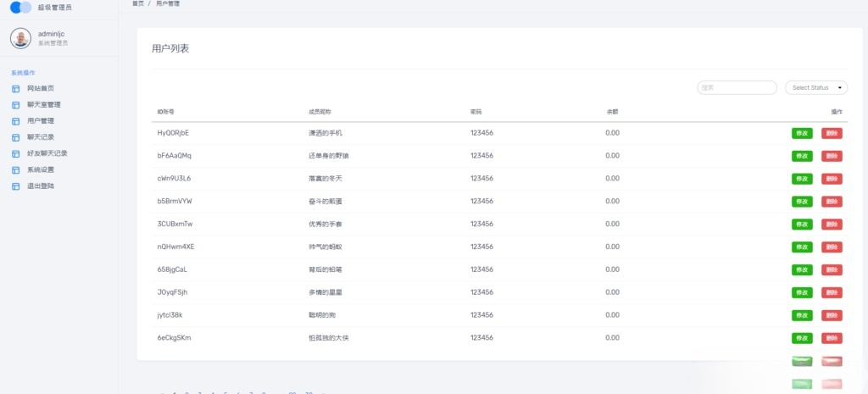
Task: Click the 首页 breadcrumb link
Action: point(138,4)
